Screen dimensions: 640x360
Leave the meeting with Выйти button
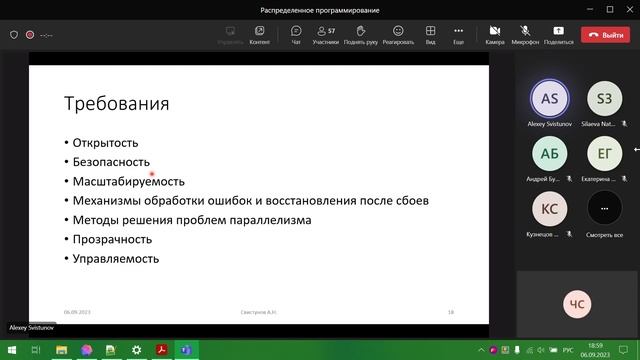pos(605,35)
